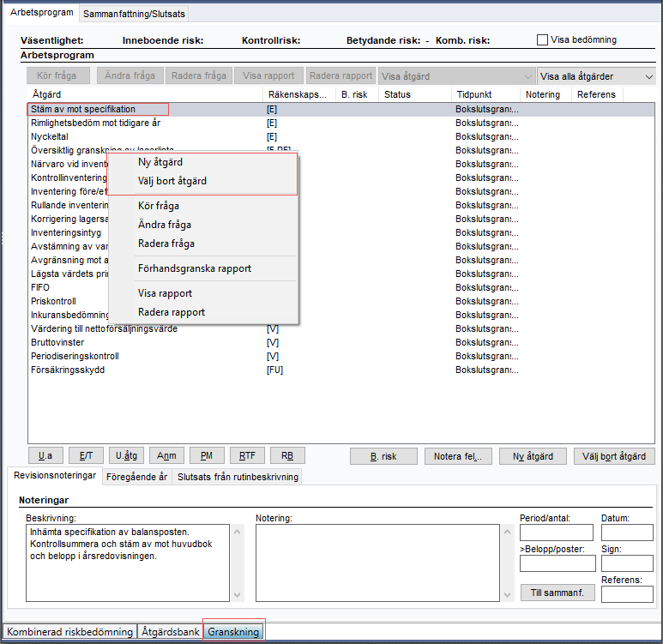Viewport: 663px width, 644px height.
Task: Click the Notering column header
Action: (545, 94)
